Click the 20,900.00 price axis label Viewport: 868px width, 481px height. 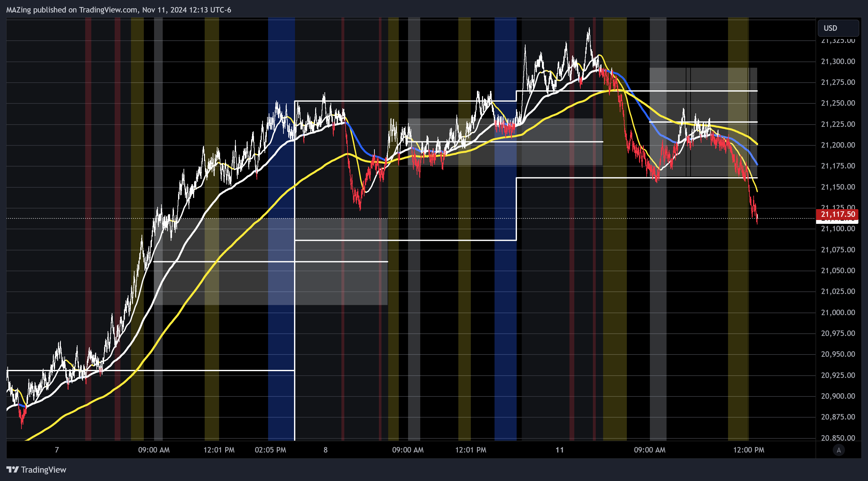tap(838, 396)
